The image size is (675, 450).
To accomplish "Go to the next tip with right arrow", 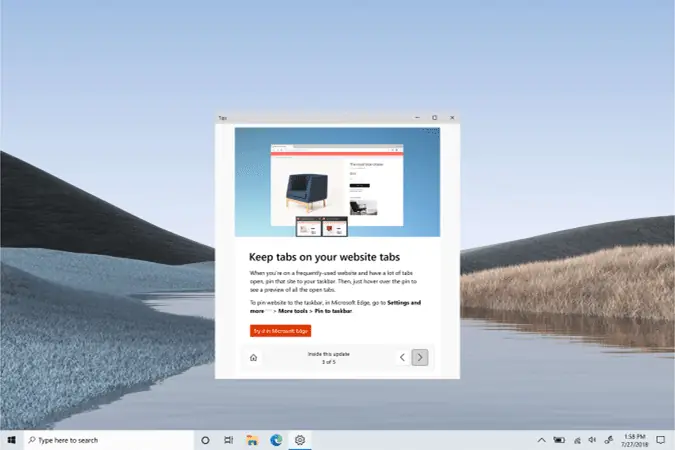I will point(420,357).
